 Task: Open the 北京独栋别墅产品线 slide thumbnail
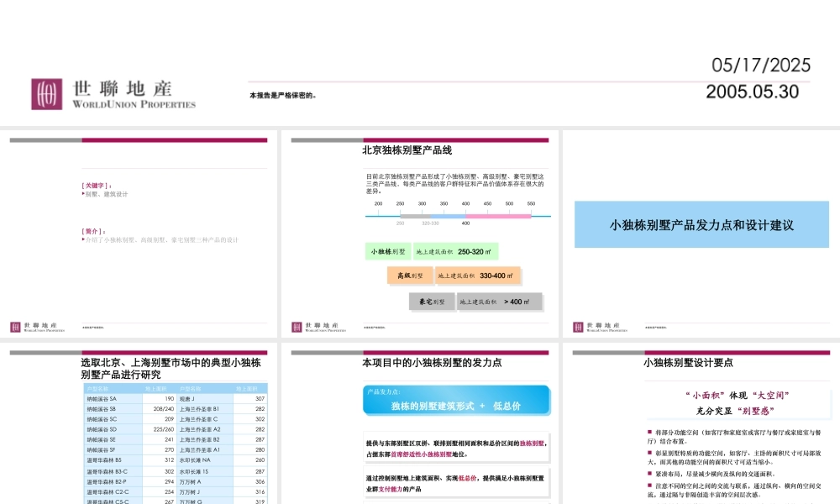419,234
